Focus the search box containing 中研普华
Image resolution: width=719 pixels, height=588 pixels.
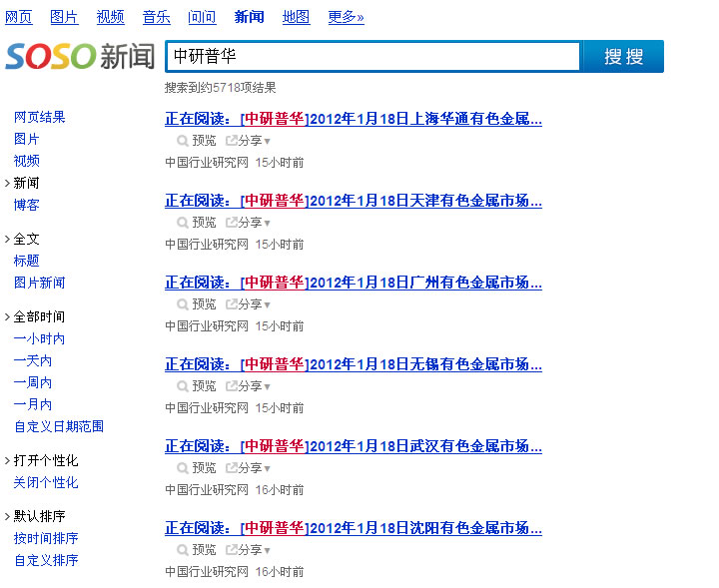pyautogui.click(x=372, y=56)
